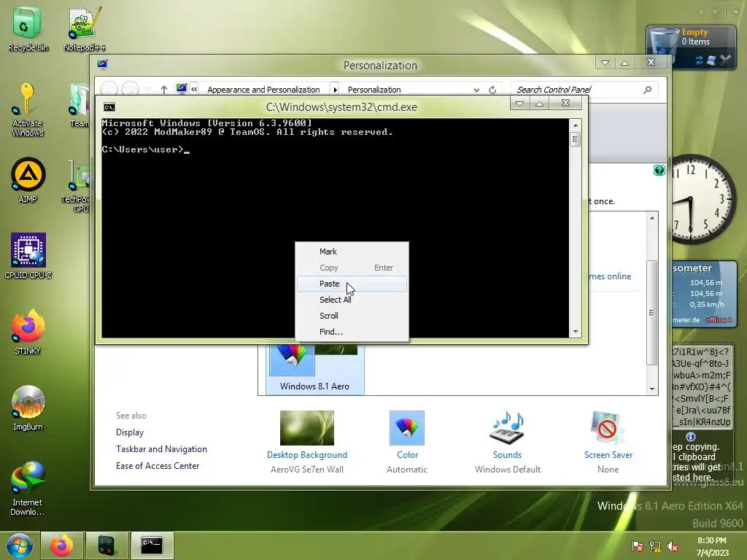Expand the Appearance and Personalization breadcrumb arrow
This screenshot has height=560, width=747.
(x=335, y=90)
